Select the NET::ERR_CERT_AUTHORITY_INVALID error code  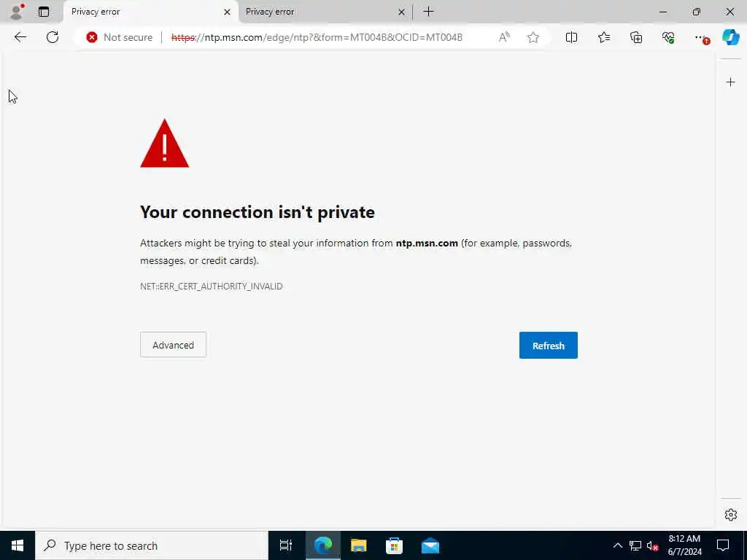[211, 286]
